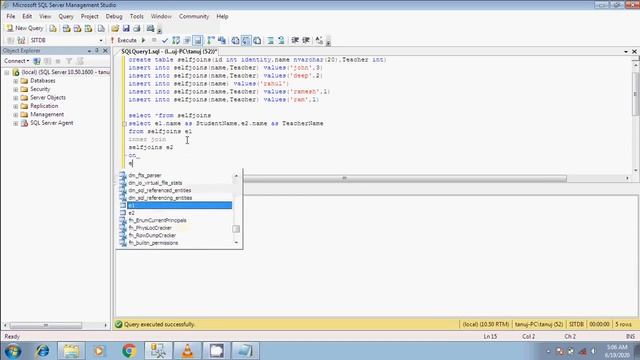Click Display Estimated Execution Plan icon
Image resolution: width=640 pixels, height=360 pixels.
(x=176, y=40)
